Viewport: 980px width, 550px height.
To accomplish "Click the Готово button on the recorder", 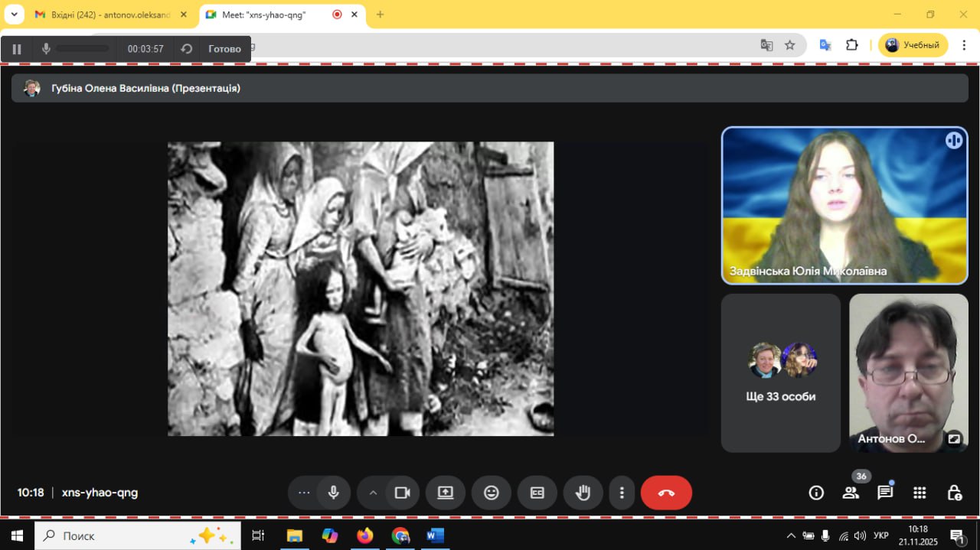I will point(224,49).
